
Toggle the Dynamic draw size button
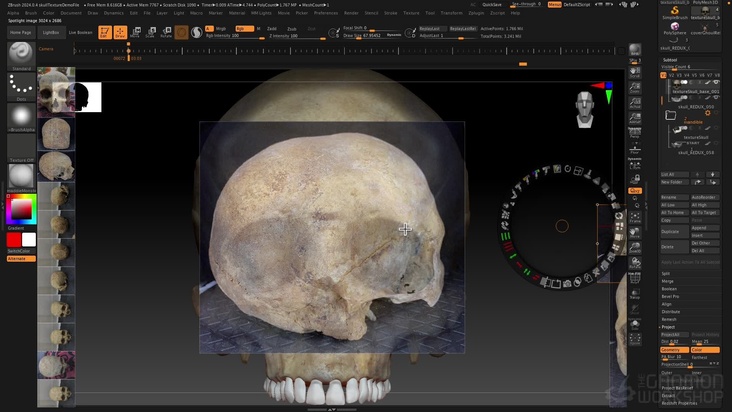tap(394, 35)
